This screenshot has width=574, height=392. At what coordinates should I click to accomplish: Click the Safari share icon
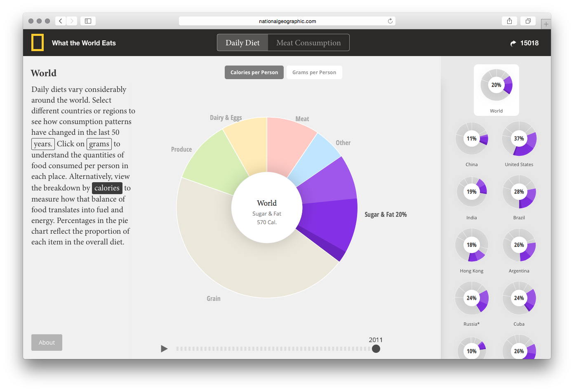[x=509, y=21]
